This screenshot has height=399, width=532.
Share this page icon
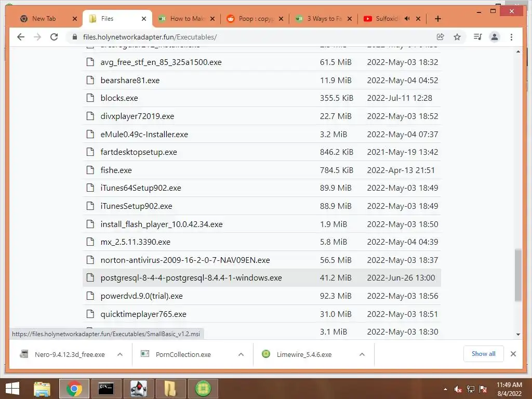[440, 37]
